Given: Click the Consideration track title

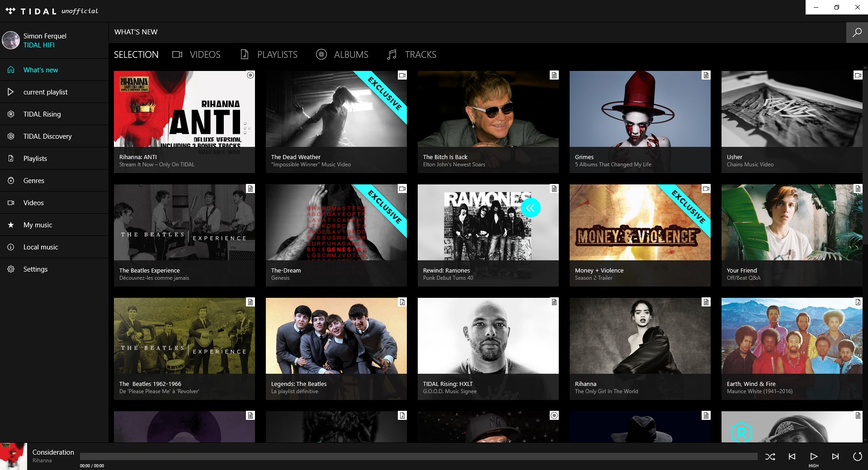Looking at the screenshot, I should point(53,452).
